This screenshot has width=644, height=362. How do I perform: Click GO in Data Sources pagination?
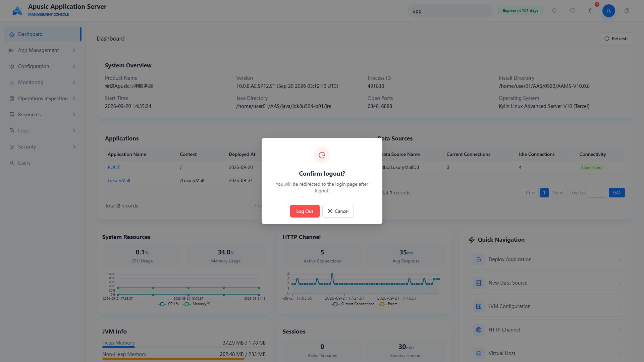(x=616, y=193)
